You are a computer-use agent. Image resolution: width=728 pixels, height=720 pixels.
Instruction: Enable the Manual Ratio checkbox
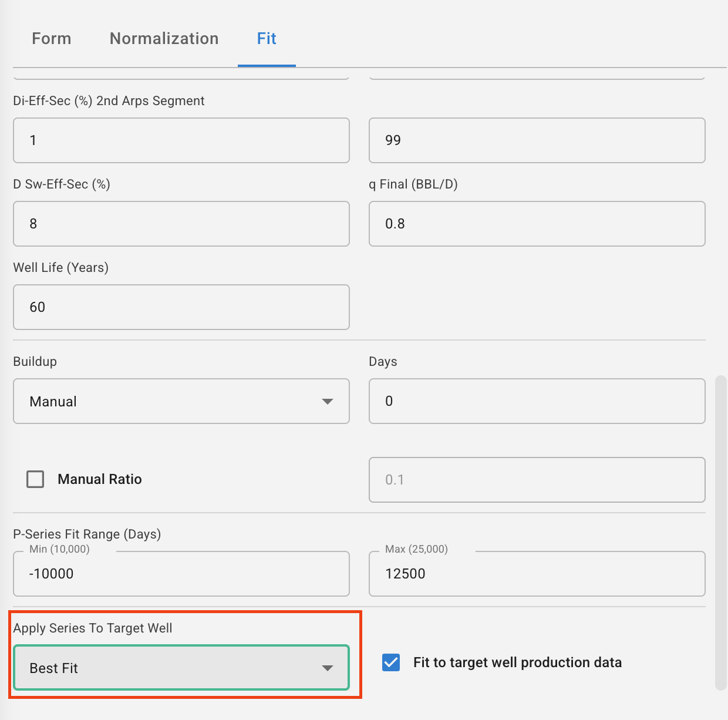pos(35,479)
